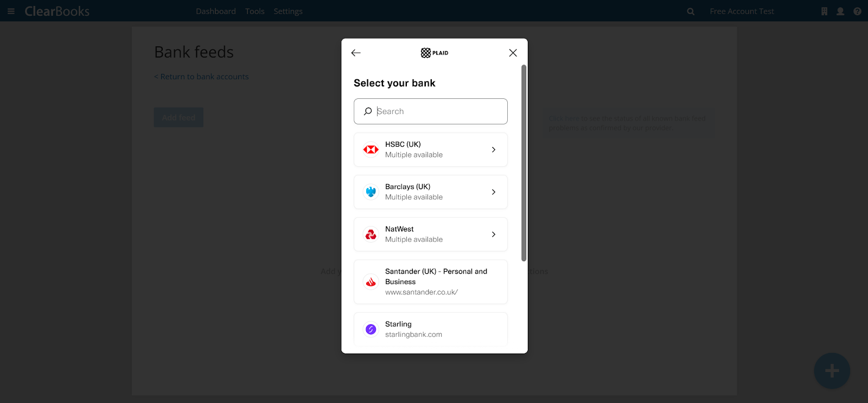Open the Tools menu

[255, 11]
